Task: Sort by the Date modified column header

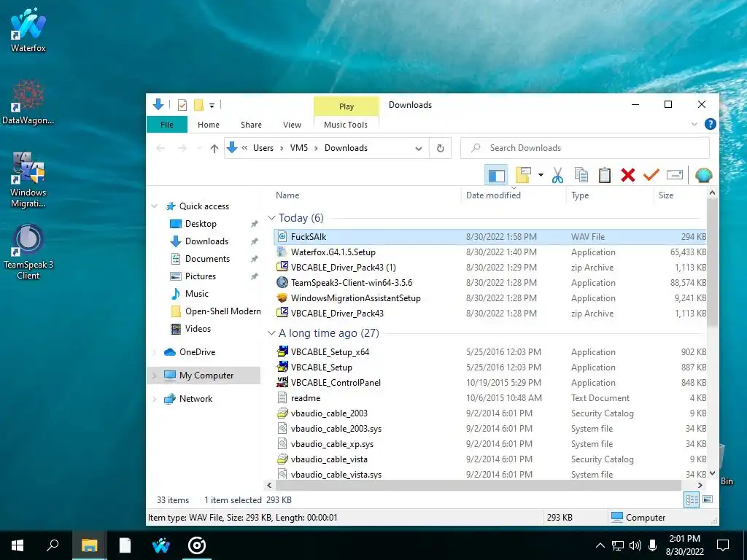Action: click(x=493, y=195)
